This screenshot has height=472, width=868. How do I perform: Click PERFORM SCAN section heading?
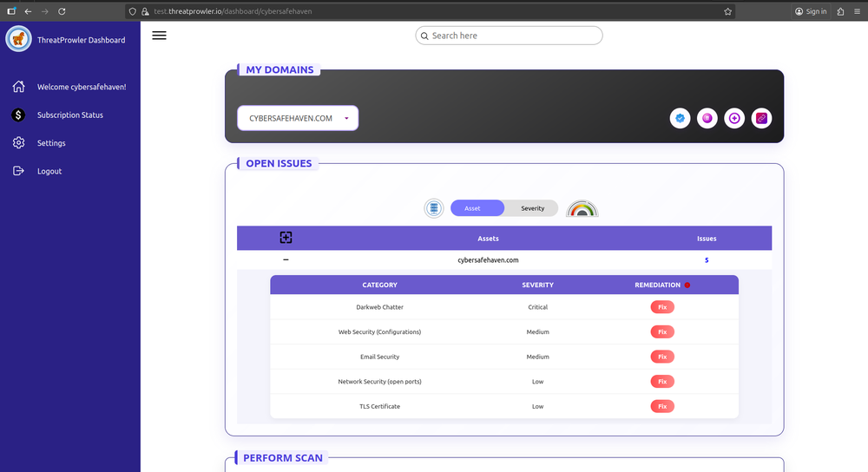click(x=282, y=458)
